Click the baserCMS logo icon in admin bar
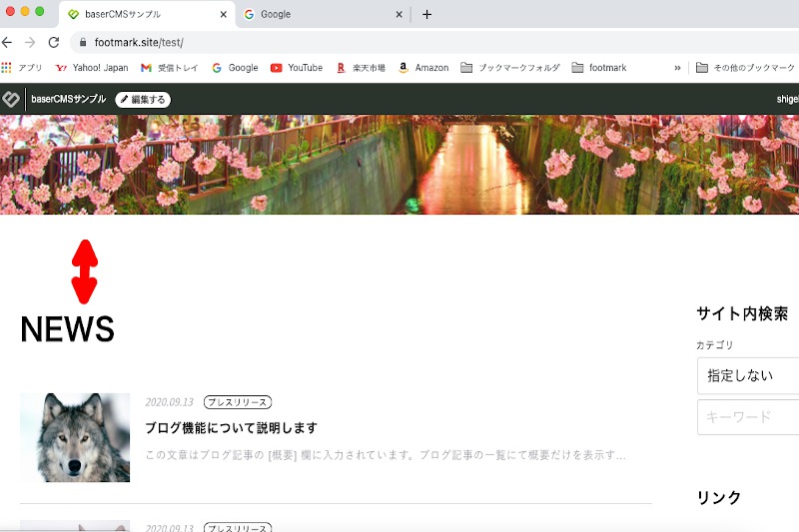 10,99
